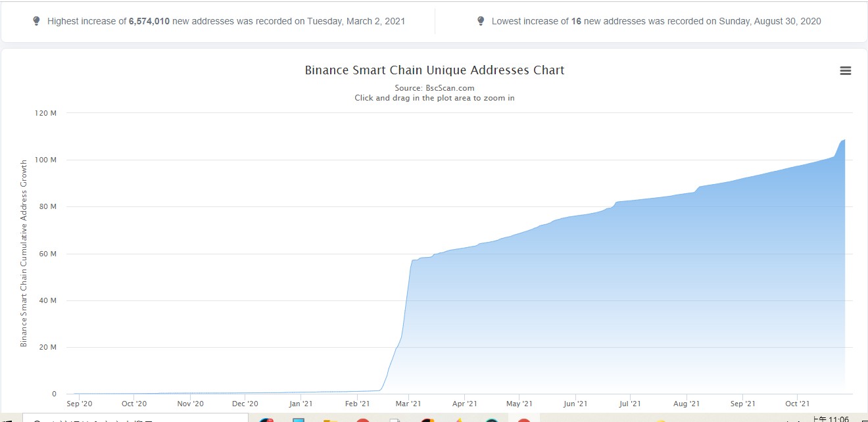Click the Jan '21 x-axis label
Viewport: 868px width, 422px height.
tap(301, 404)
